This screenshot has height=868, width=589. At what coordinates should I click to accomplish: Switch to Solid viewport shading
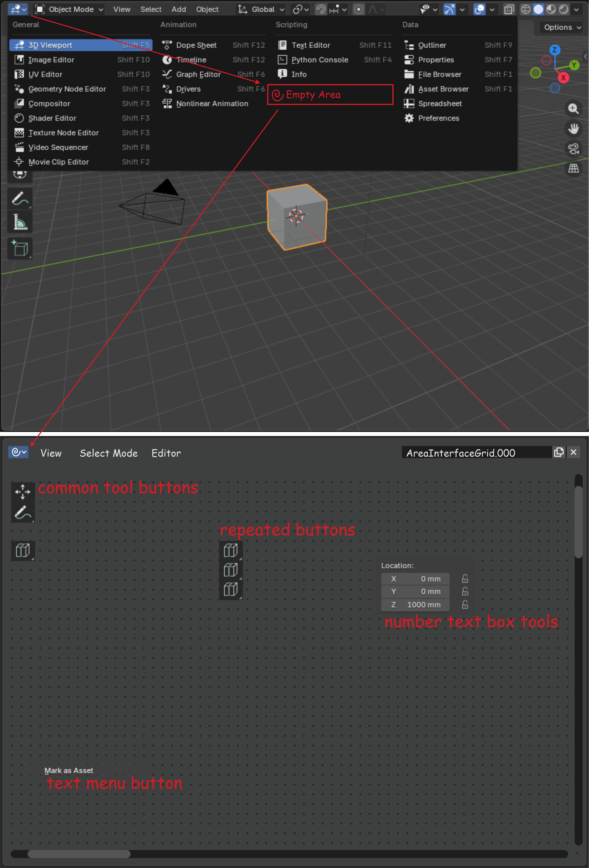coord(538,9)
